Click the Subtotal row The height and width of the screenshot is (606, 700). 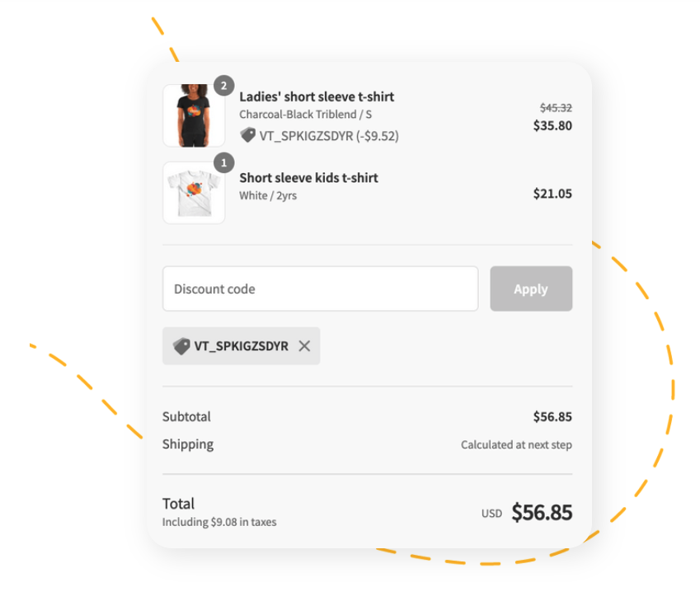click(186, 416)
